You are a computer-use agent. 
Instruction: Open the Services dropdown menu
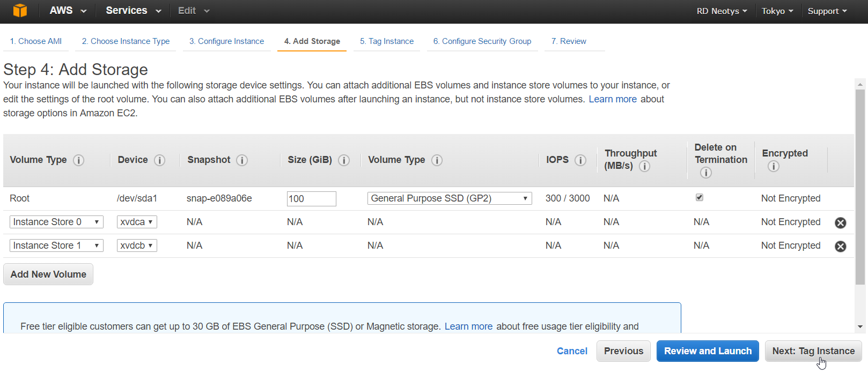[x=134, y=11]
